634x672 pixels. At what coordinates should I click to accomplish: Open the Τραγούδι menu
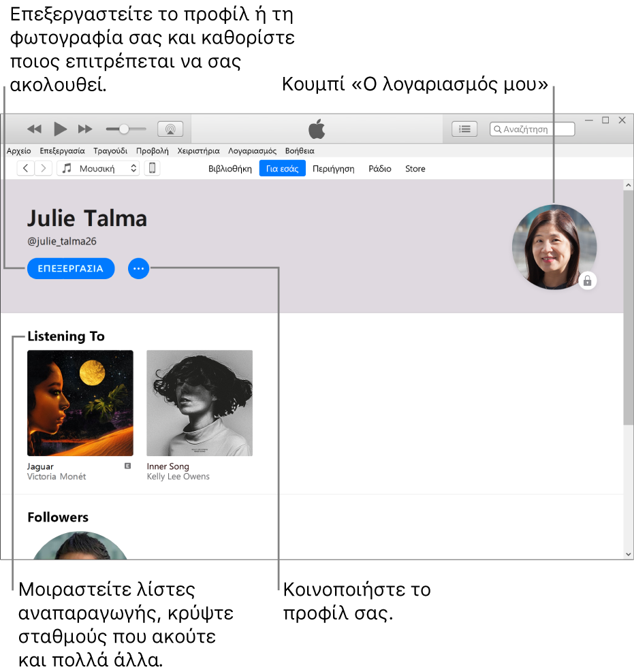(x=110, y=151)
